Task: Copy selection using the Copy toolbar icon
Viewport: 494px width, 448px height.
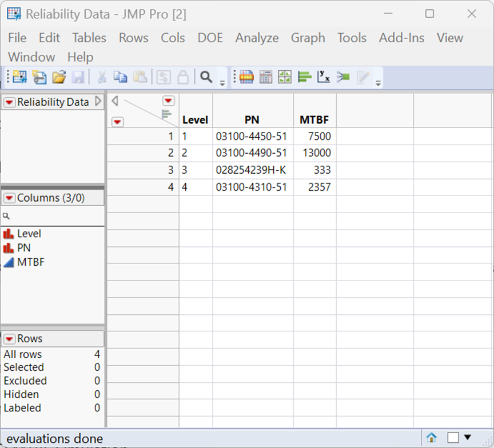Action: pyautogui.click(x=121, y=77)
